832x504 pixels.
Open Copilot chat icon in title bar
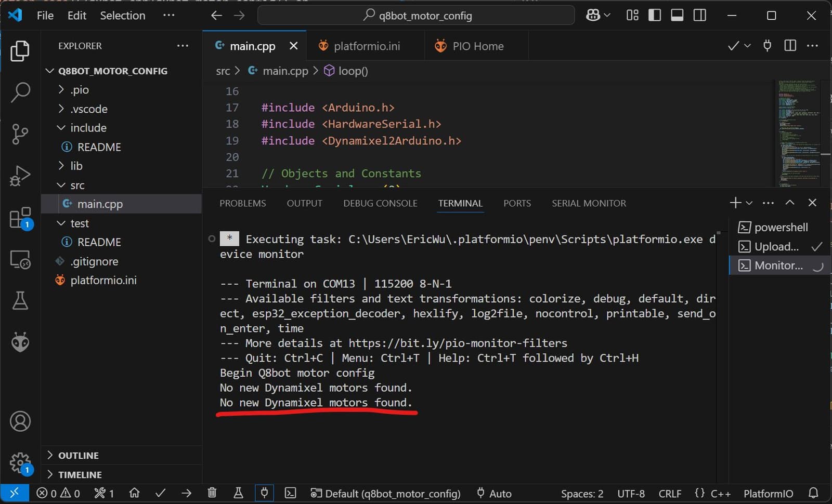[x=593, y=16]
